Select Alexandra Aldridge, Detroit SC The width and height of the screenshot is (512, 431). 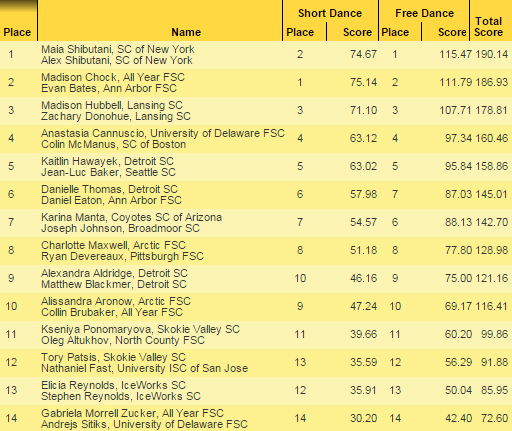coord(114,273)
